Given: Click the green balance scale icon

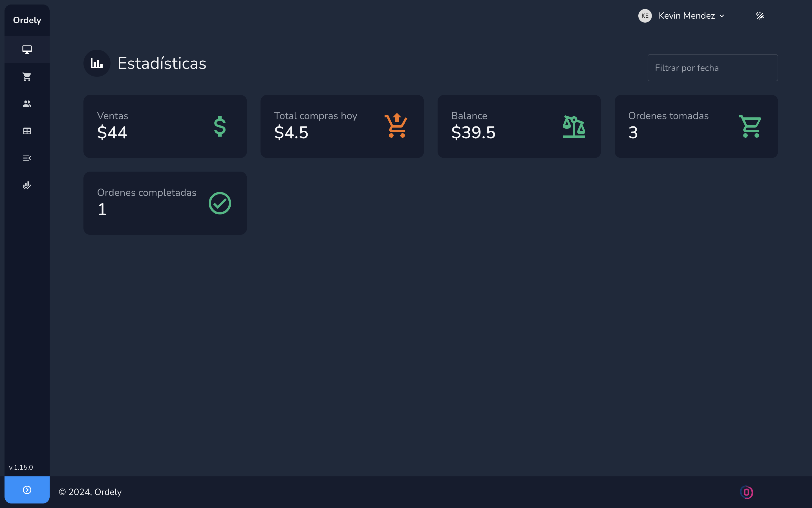Looking at the screenshot, I should coord(574,126).
